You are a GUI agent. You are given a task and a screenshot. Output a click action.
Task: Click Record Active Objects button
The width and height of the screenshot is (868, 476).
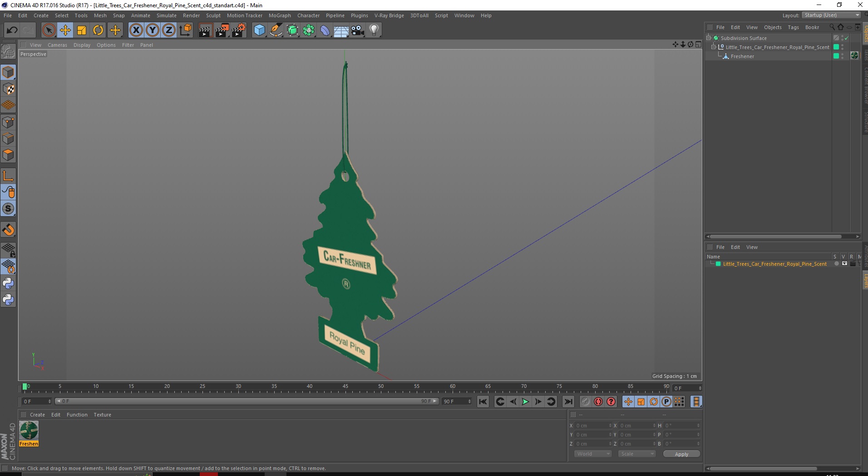[x=586, y=402]
